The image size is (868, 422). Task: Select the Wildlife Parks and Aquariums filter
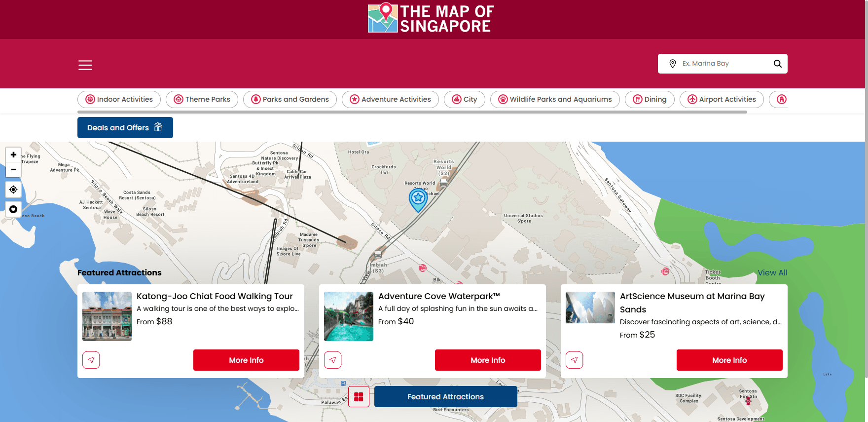[555, 99]
